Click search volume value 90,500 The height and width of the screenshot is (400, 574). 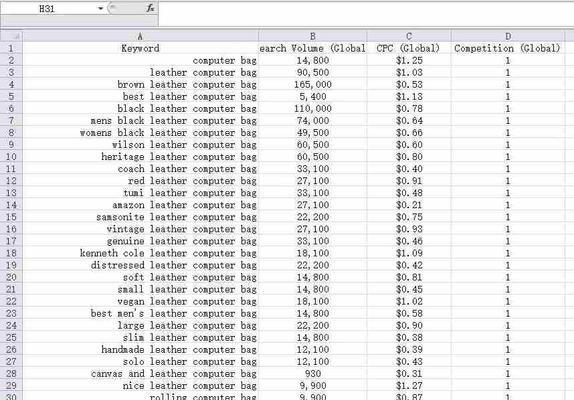click(312, 72)
